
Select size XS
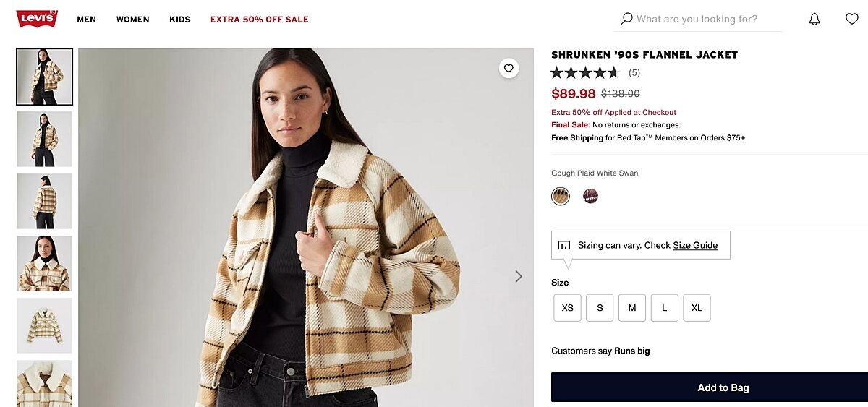coord(567,308)
